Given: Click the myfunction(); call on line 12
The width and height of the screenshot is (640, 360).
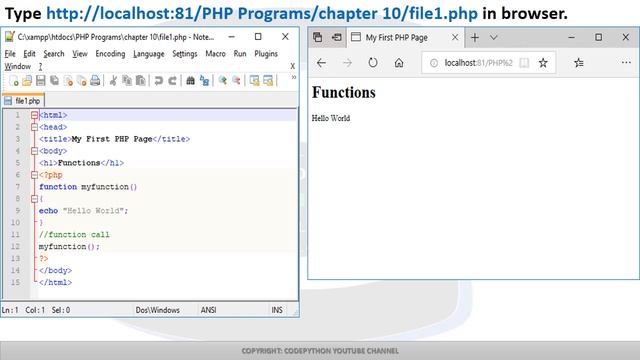Looking at the screenshot, I should click(69, 247).
